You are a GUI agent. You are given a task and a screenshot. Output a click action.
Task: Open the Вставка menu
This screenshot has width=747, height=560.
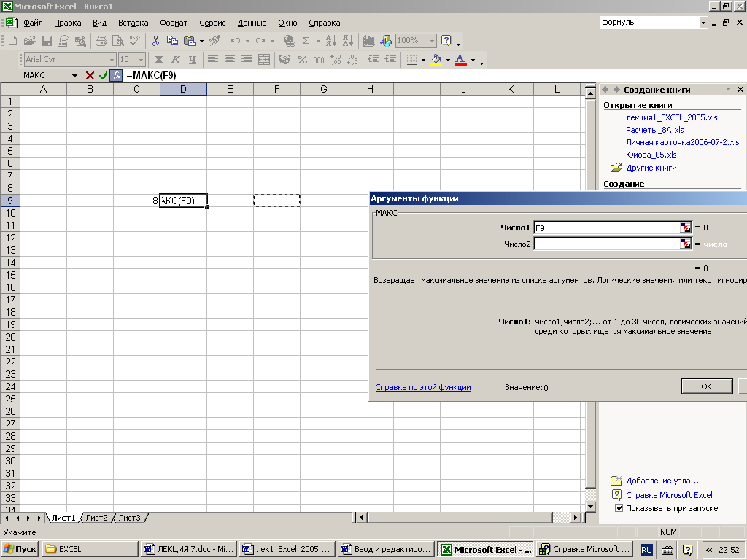click(133, 23)
